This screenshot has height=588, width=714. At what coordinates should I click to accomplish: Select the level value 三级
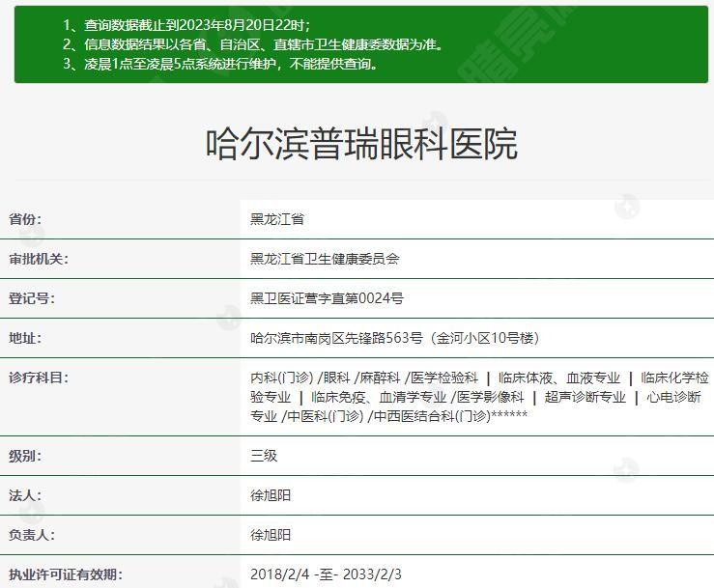(x=264, y=456)
